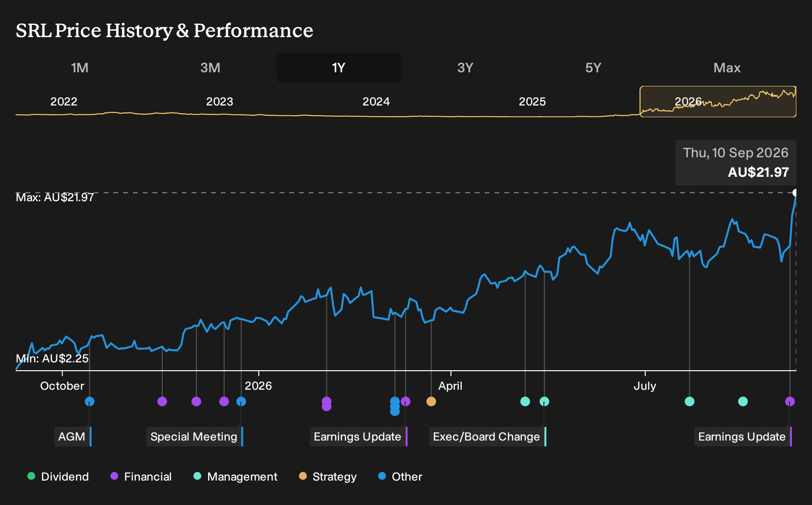Show the Max time range

[727, 67]
